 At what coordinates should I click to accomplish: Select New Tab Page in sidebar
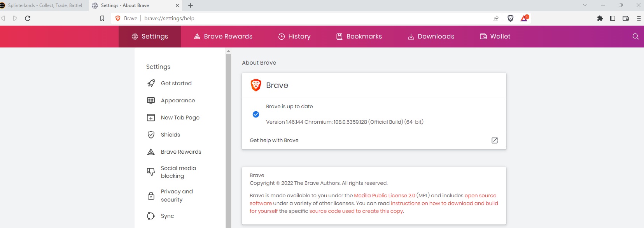[180, 118]
